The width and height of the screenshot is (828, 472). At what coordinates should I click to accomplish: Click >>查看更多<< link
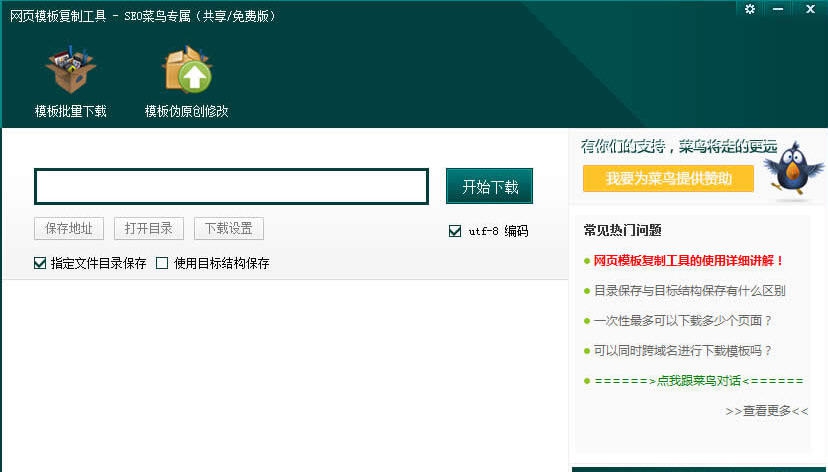tap(767, 411)
